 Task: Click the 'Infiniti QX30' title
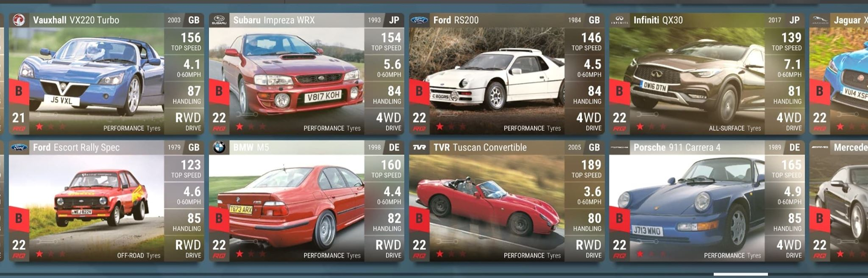point(658,20)
